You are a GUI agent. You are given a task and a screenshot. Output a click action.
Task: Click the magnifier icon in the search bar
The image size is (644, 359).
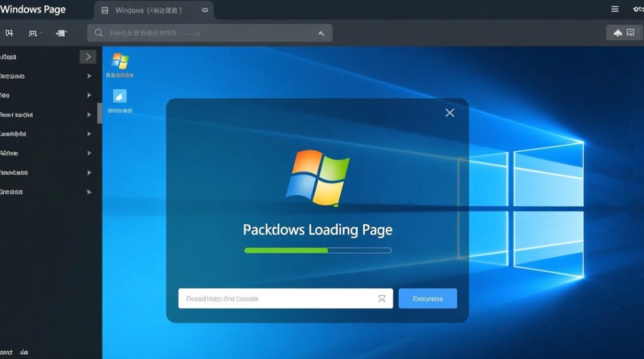[x=98, y=33]
